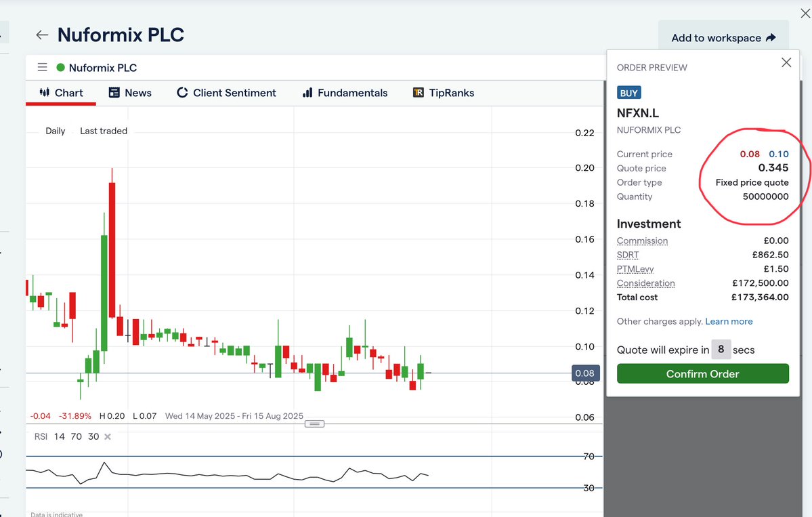Viewport: 812px width, 517px height.
Task: Click the Total cost value £173,364.00
Action: click(x=760, y=297)
